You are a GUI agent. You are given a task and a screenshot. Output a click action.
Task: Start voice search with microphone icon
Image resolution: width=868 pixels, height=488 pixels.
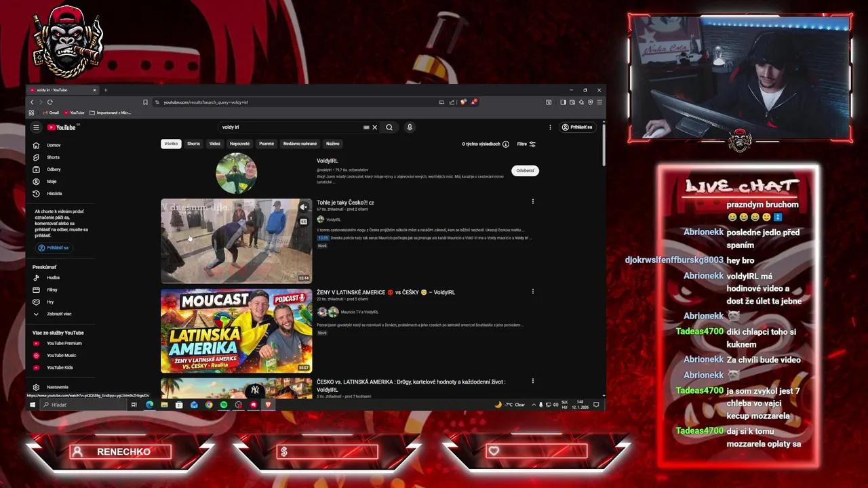410,127
